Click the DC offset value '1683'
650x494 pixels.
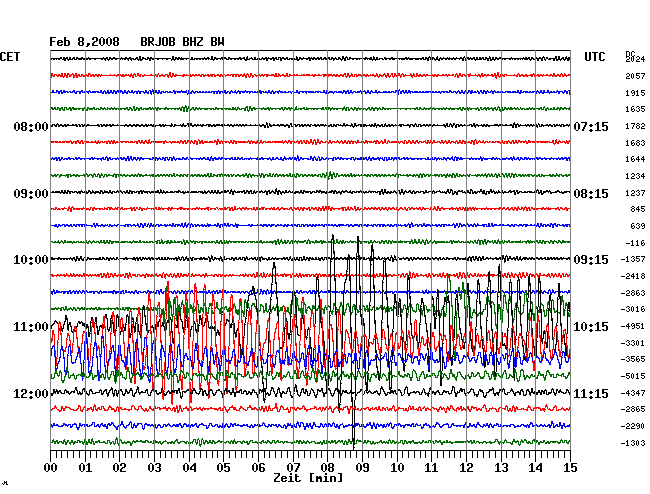(635, 143)
